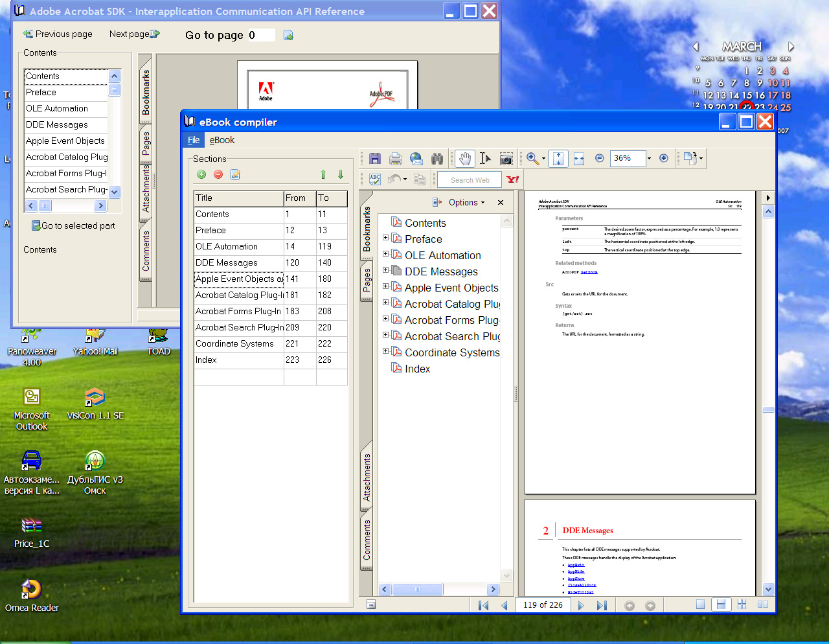Open the zoom percentage dropdown
The height and width of the screenshot is (644, 829).
649,158
